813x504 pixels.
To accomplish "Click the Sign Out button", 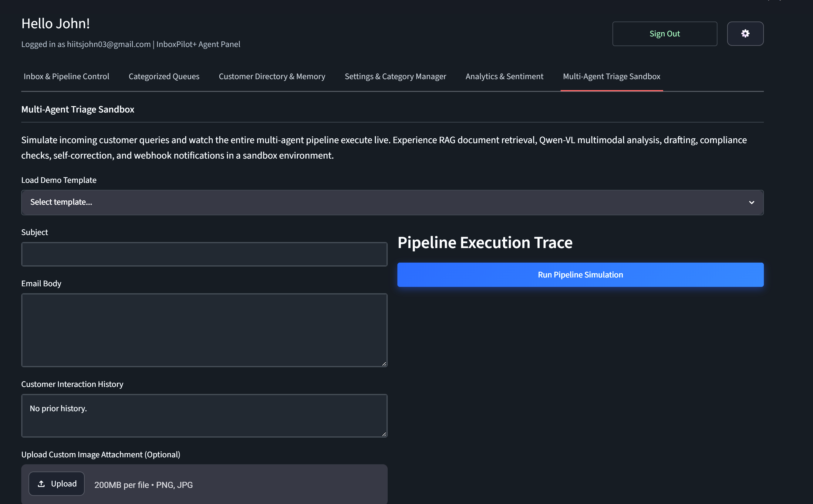I will 665,34.
